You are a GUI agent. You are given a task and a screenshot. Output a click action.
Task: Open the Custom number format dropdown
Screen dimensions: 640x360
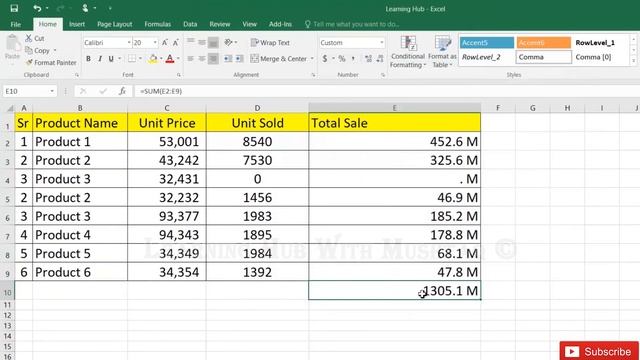(x=382, y=42)
